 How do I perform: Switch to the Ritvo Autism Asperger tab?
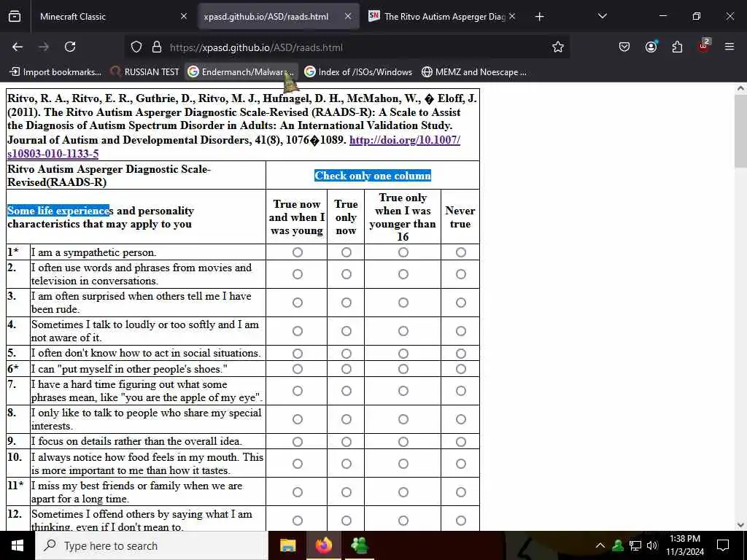click(x=442, y=17)
